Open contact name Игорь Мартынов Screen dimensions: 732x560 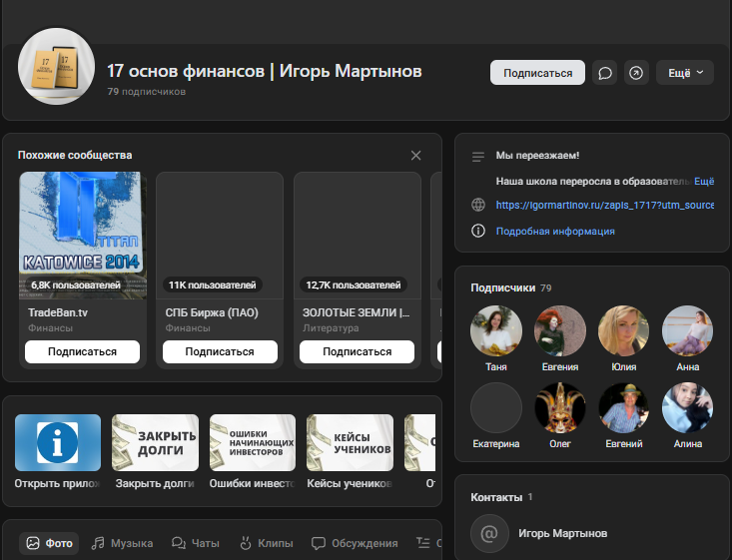pos(562,533)
